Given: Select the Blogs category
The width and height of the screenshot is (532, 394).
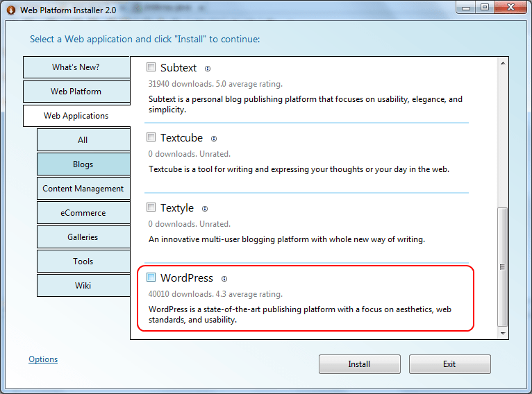Looking at the screenshot, I should pyautogui.click(x=83, y=164).
